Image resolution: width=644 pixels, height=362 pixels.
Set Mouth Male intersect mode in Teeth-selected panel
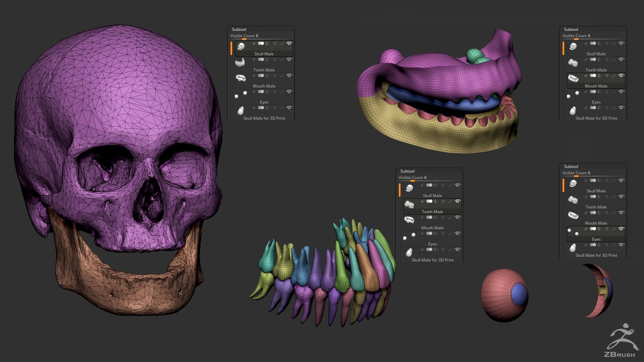pyautogui.click(x=443, y=217)
